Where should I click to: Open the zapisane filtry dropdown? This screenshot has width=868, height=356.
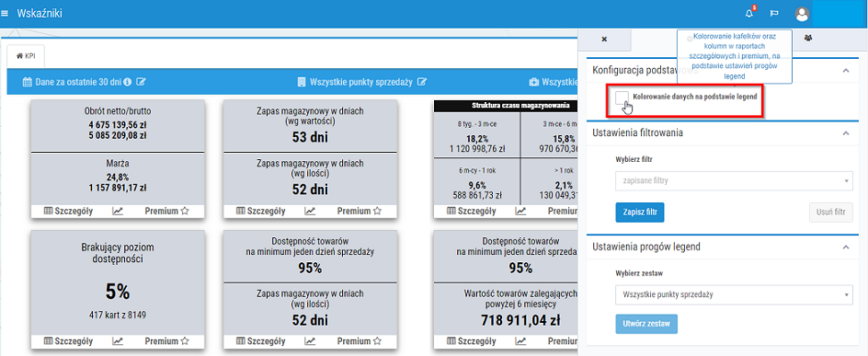[x=734, y=181]
